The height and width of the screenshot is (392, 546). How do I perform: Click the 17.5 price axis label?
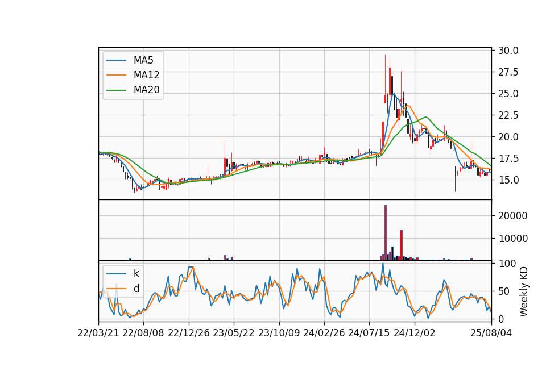pyautogui.click(x=508, y=159)
